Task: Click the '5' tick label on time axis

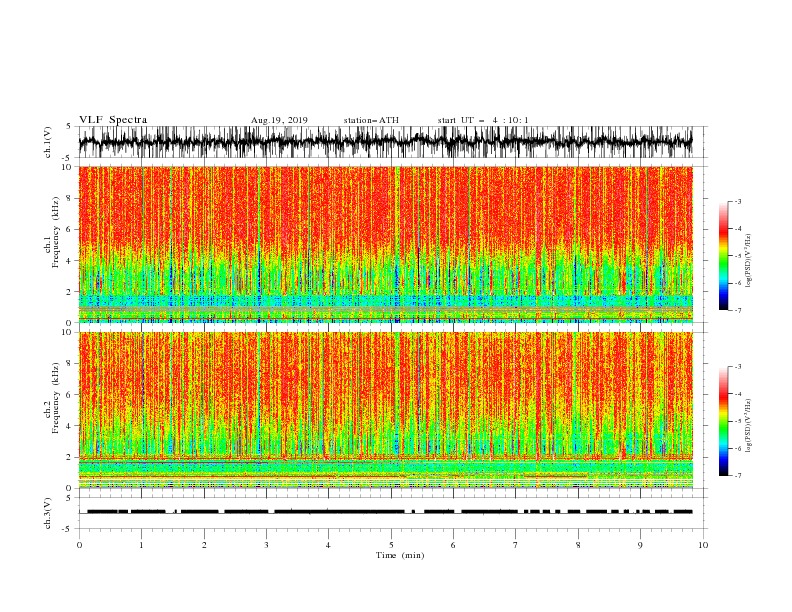Action: pos(391,545)
